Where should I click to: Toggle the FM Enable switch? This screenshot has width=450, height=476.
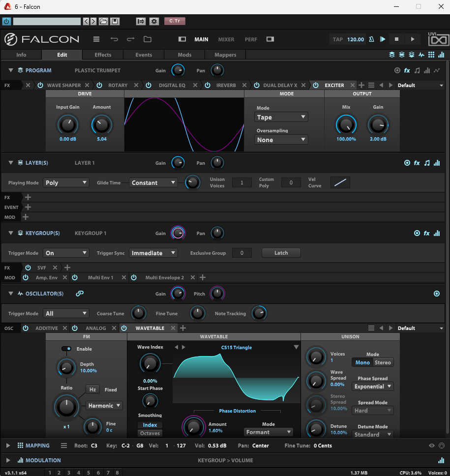(66, 349)
